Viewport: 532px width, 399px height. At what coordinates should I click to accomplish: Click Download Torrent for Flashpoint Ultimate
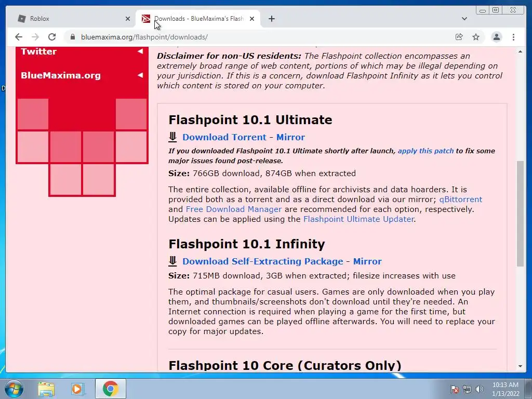(x=224, y=137)
